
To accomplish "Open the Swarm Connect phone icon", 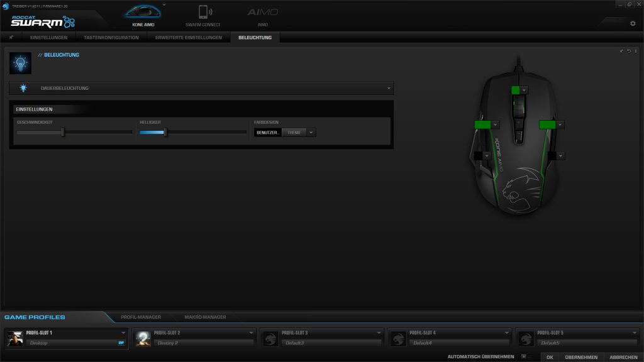I will 204,12.
